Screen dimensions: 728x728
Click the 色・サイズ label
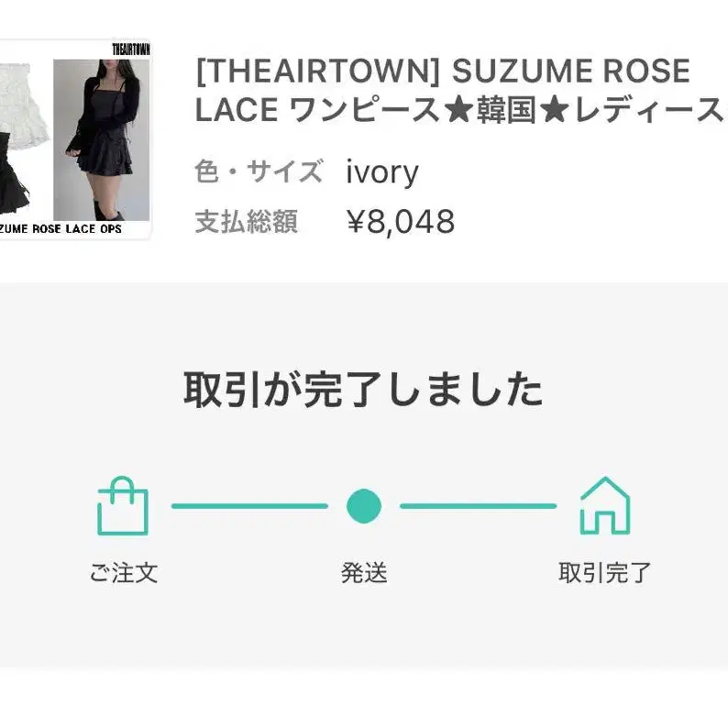[259, 171]
